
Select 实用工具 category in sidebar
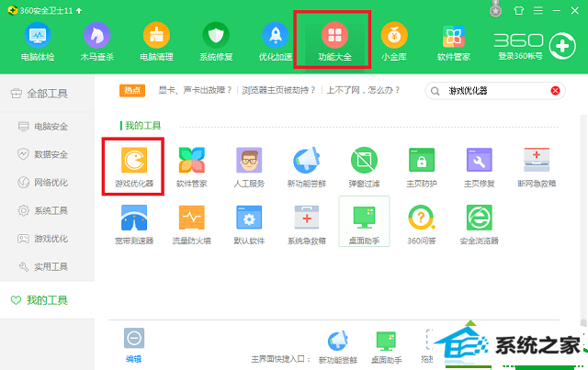coord(47,266)
